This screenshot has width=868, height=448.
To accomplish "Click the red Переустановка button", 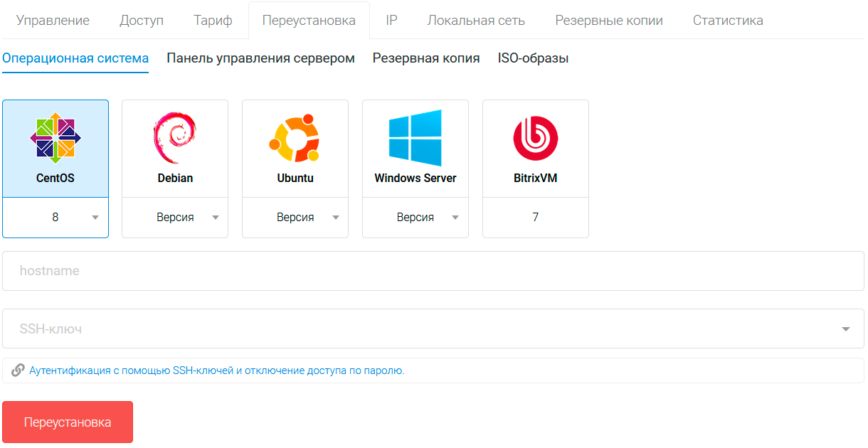I will (68, 422).
